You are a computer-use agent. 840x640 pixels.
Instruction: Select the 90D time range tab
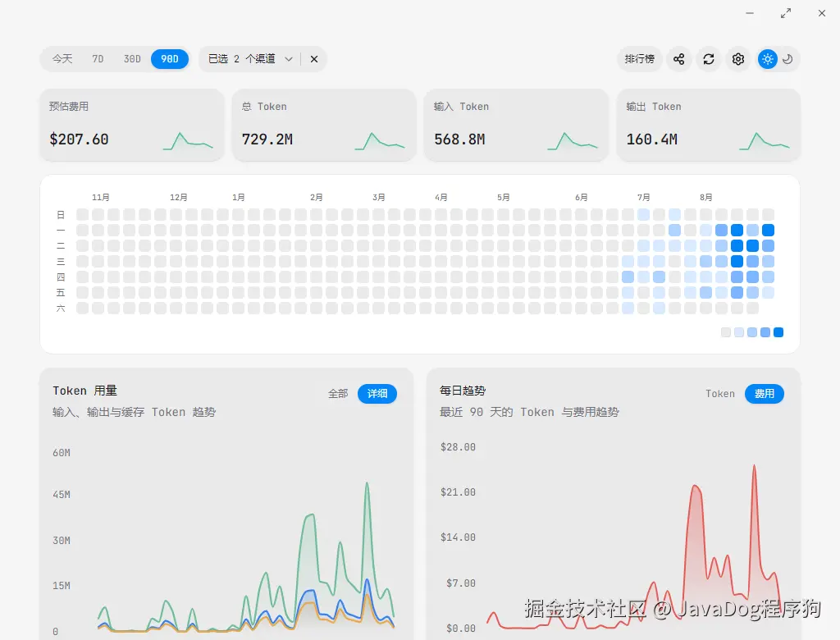click(170, 59)
